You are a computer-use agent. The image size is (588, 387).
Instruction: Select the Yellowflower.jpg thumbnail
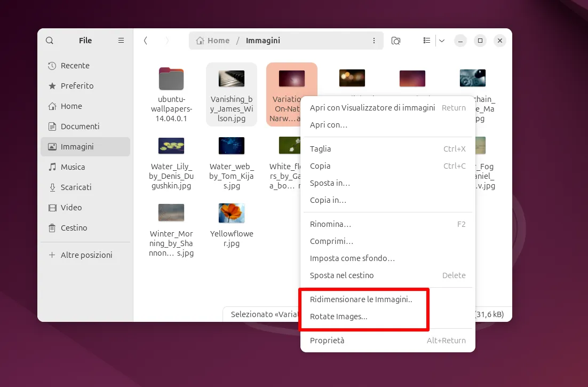tap(232, 212)
